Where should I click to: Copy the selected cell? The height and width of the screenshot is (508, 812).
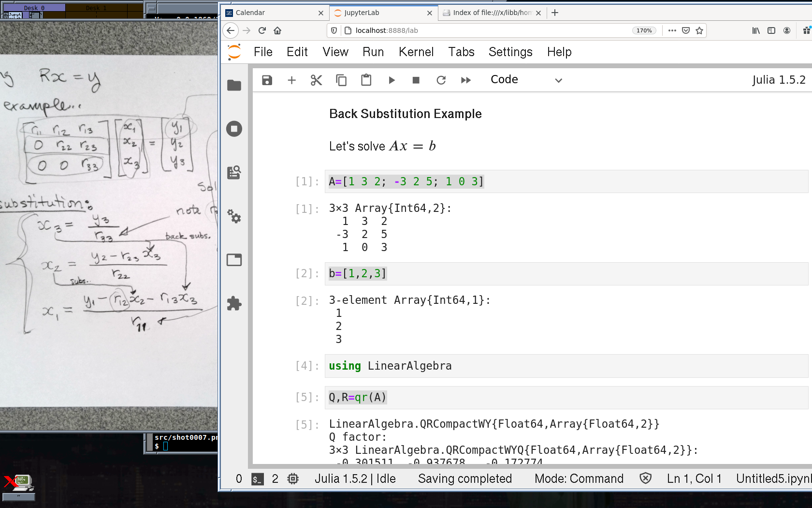point(341,80)
